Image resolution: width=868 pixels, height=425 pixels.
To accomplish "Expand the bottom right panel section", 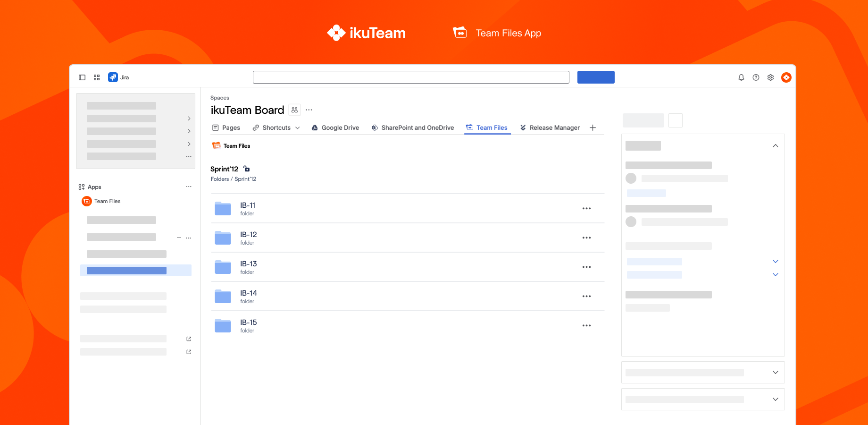I will (775, 399).
